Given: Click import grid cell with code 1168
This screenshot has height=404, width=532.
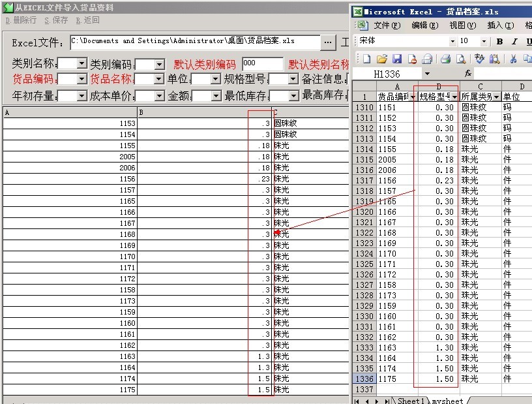Looking at the screenshot, I should coord(70,234).
